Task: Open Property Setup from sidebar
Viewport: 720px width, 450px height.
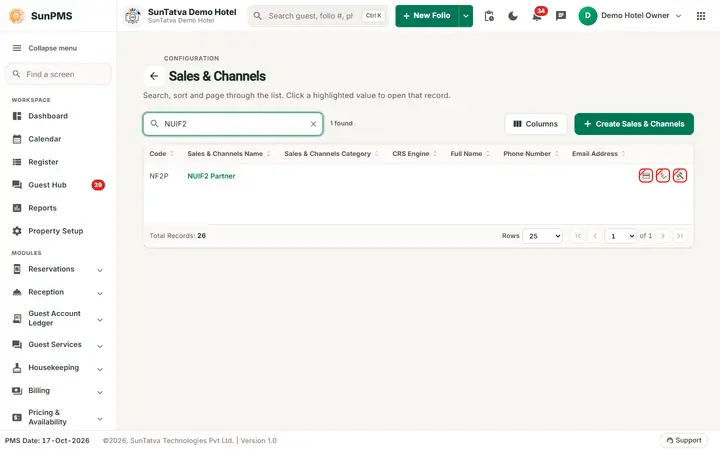Action: pos(58,231)
